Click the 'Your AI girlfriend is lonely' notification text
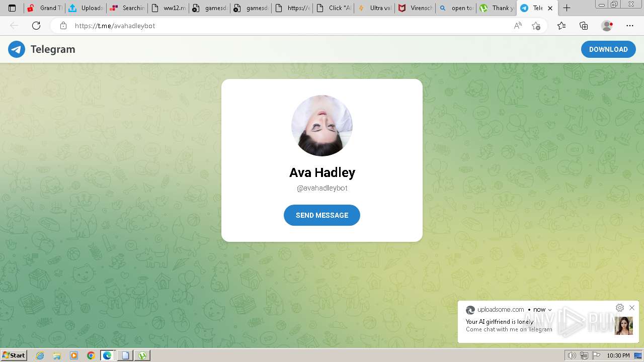The image size is (644, 362). (500, 322)
